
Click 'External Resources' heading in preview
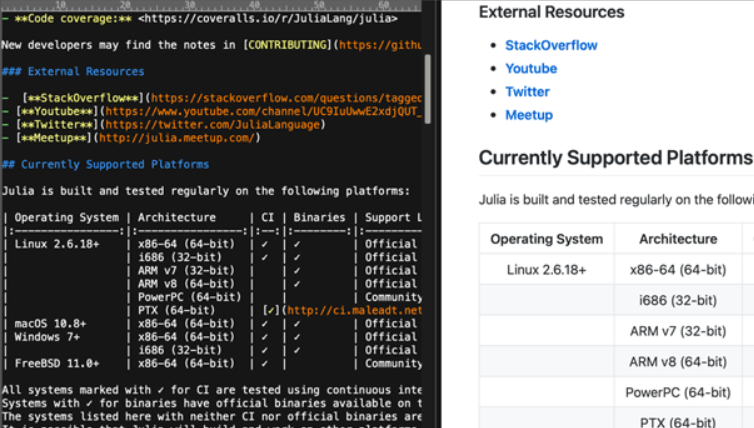(551, 12)
